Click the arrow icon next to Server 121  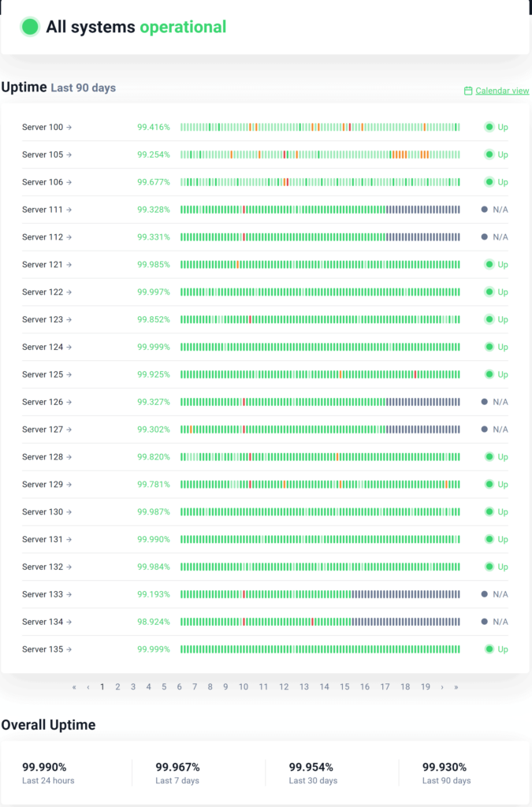point(69,265)
